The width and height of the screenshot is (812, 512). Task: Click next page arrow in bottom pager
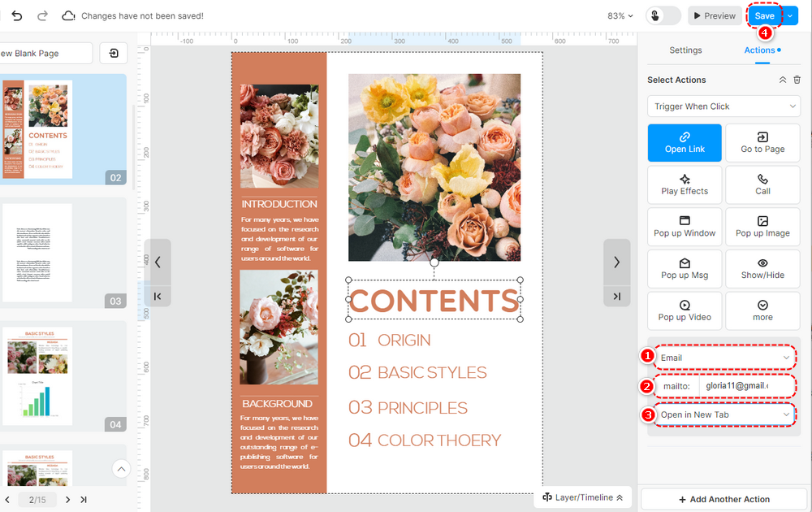coord(67,500)
